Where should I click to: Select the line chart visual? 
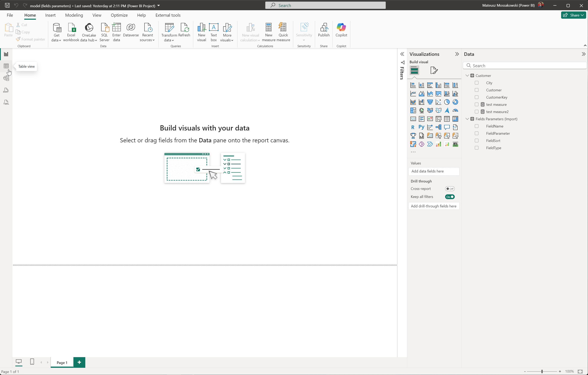413,94
